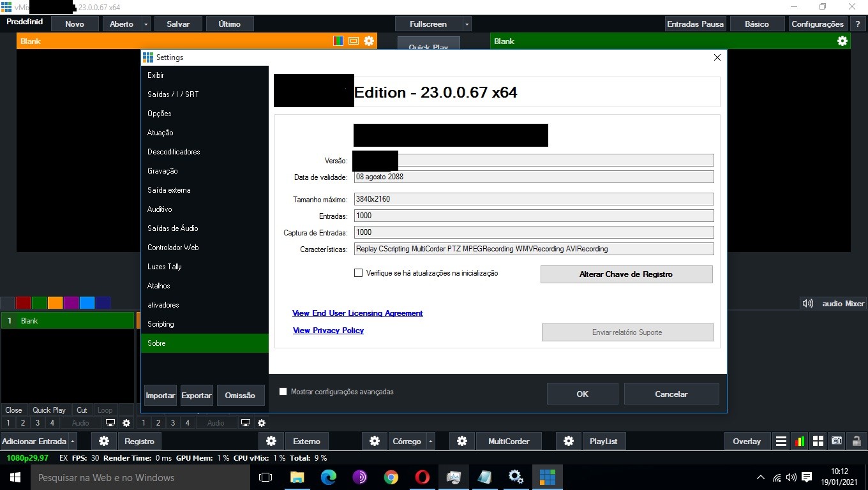This screenshot has height=490, width=868.
Task: Select the Gravação settings section
Action: point(204,171)
